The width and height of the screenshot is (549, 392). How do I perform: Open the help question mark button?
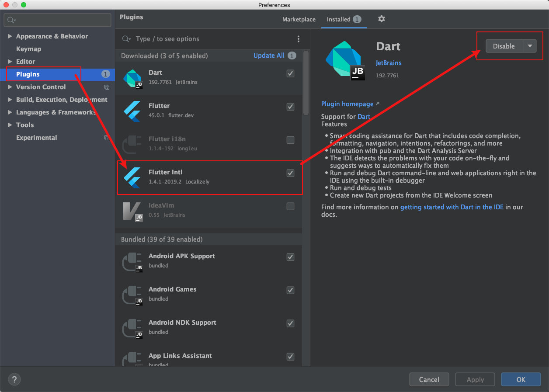14,379
